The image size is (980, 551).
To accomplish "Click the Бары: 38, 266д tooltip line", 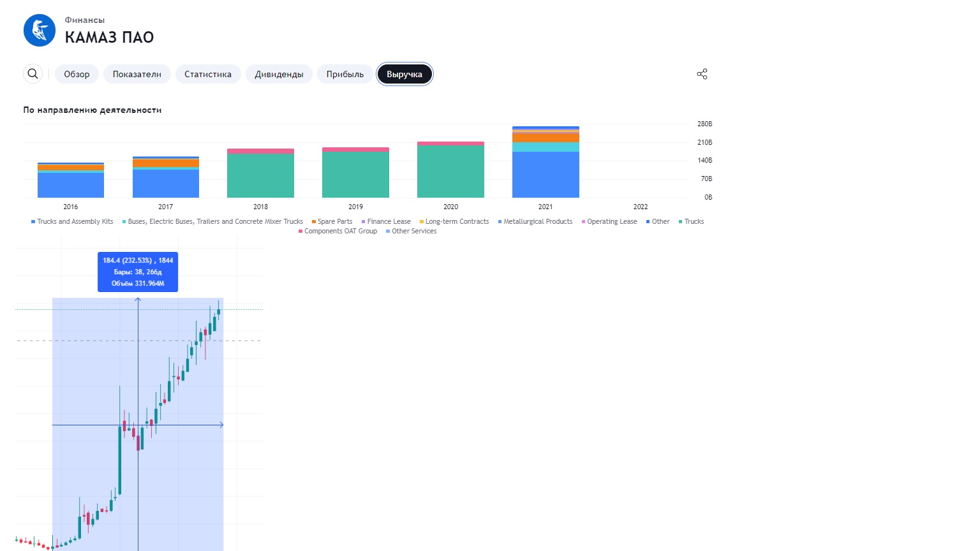I will pos(138,272).
